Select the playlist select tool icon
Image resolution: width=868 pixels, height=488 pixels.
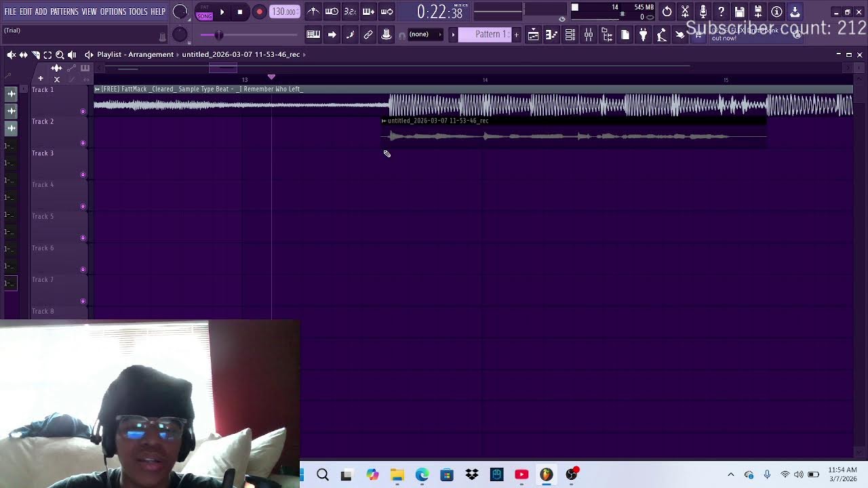click(47, 54)
